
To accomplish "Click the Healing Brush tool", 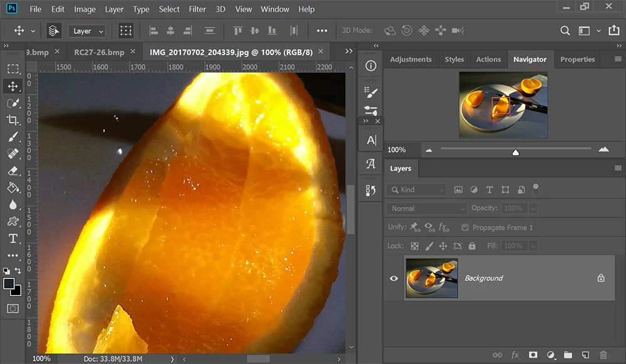I will point(13,154).
